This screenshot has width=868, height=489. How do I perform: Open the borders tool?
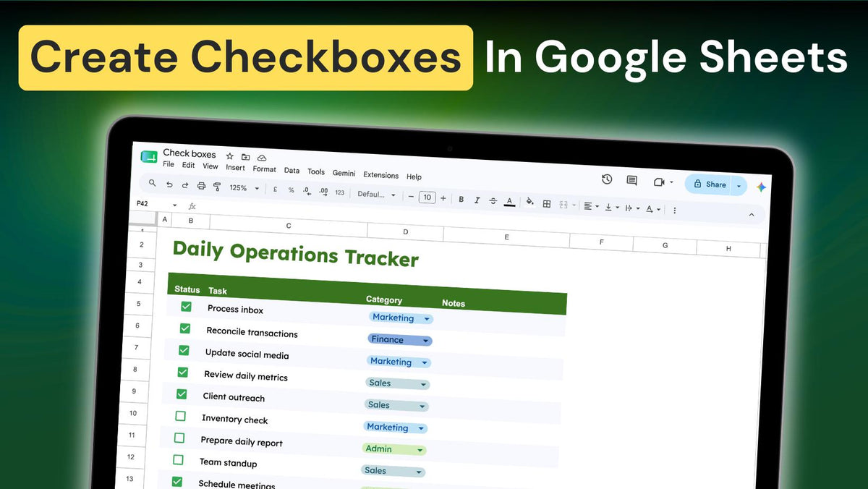pos(547,204)
